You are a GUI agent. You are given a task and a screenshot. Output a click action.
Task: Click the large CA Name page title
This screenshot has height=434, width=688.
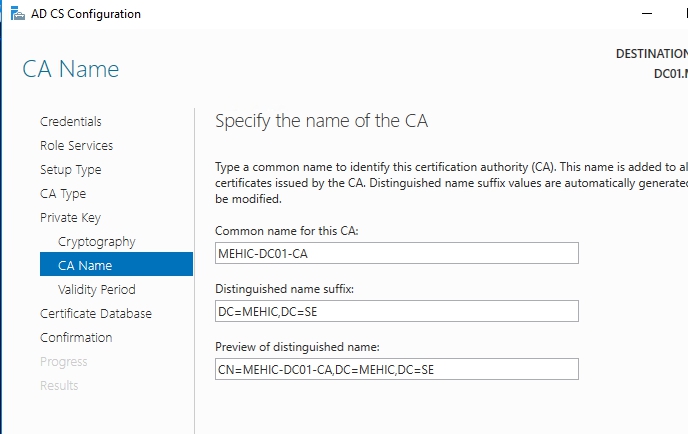tap(70, 69)
